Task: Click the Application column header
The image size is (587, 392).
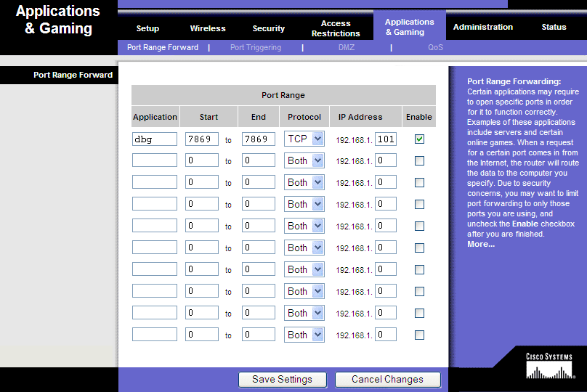Action: click(x=155, y=117)
